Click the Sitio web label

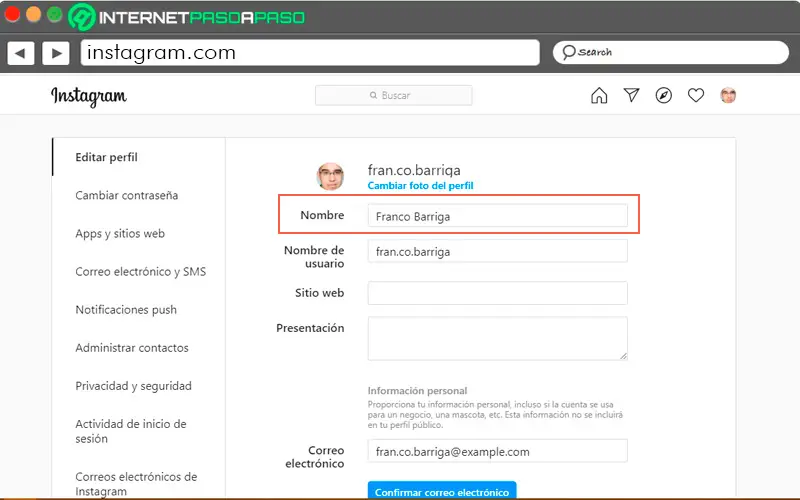[x=319, y=293]
